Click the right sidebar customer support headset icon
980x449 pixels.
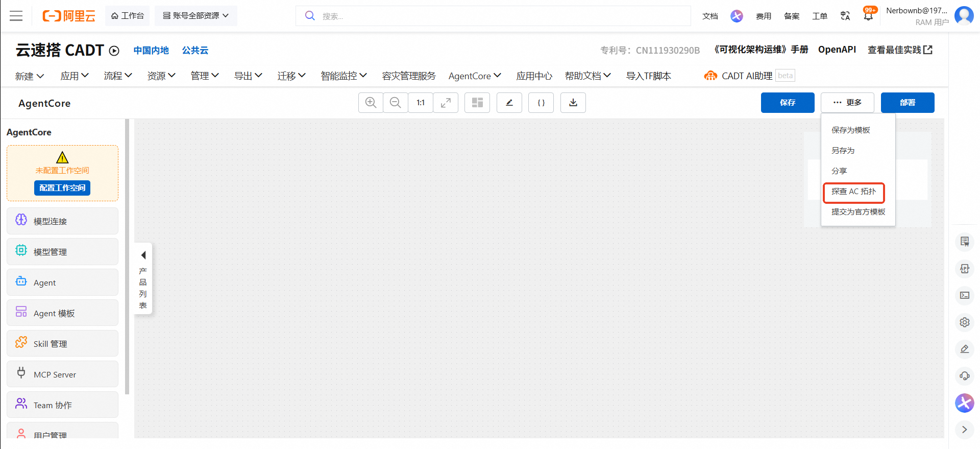[964, 376]
